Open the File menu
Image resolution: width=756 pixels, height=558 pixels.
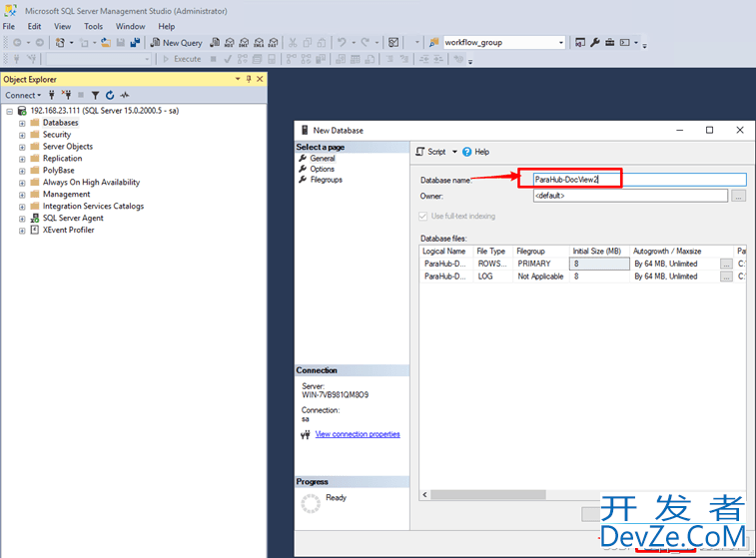9,27
